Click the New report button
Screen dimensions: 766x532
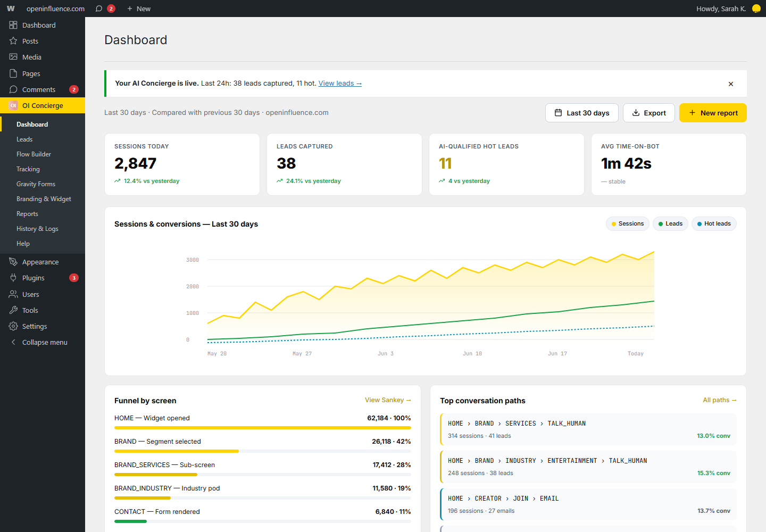pos(713,113)
